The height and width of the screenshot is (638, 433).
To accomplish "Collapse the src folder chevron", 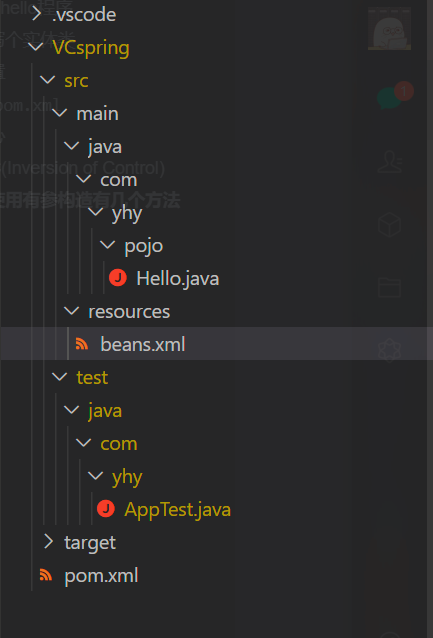I will [x=48, y=80].
